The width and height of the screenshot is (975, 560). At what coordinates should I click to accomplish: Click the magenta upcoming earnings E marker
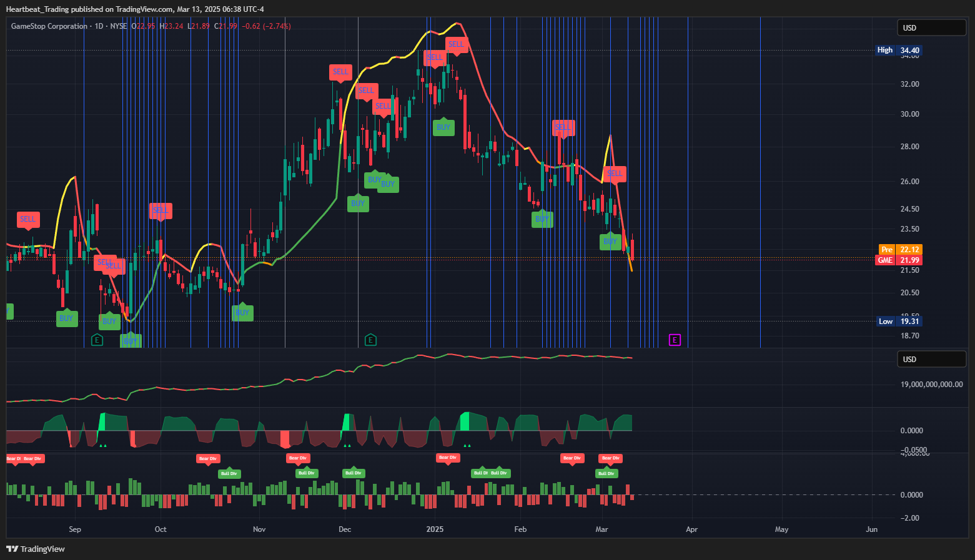pos(675,340)
